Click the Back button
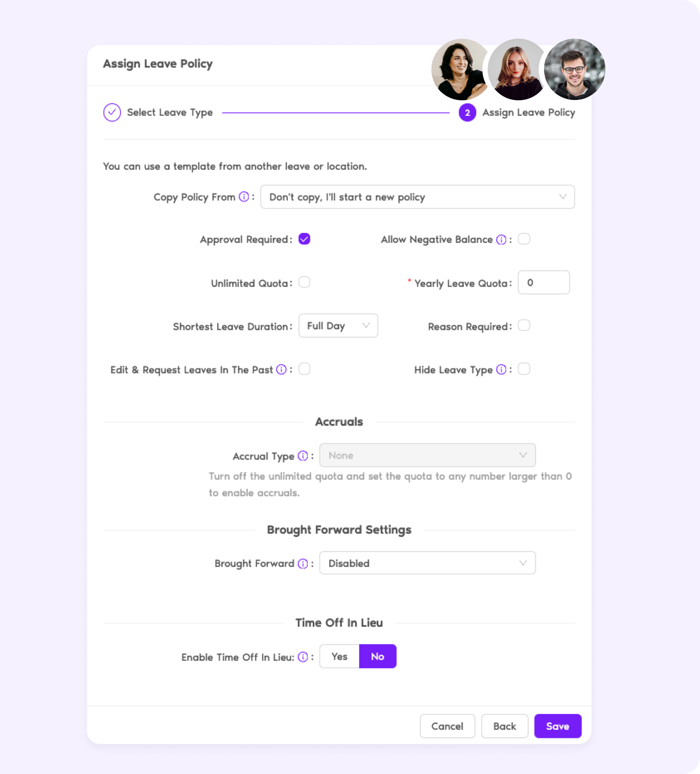This screenshot has height=774, width=700. 505,726
